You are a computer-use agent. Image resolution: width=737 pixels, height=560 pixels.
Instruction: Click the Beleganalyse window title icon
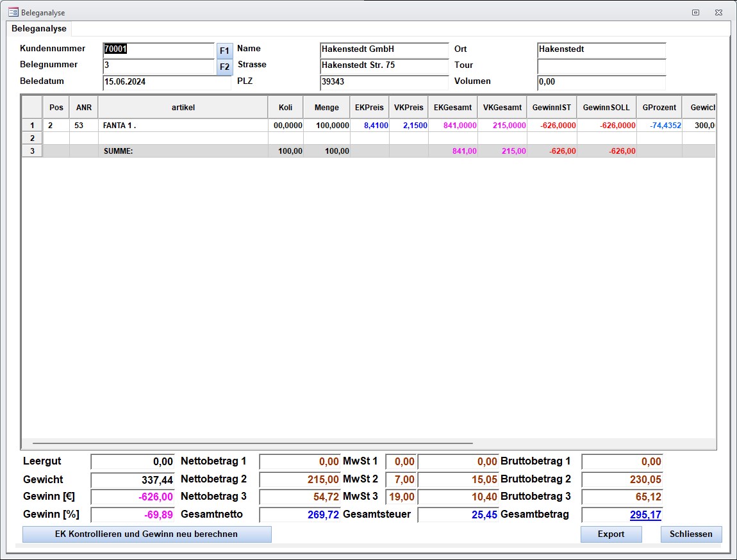[x=13, y=12]
